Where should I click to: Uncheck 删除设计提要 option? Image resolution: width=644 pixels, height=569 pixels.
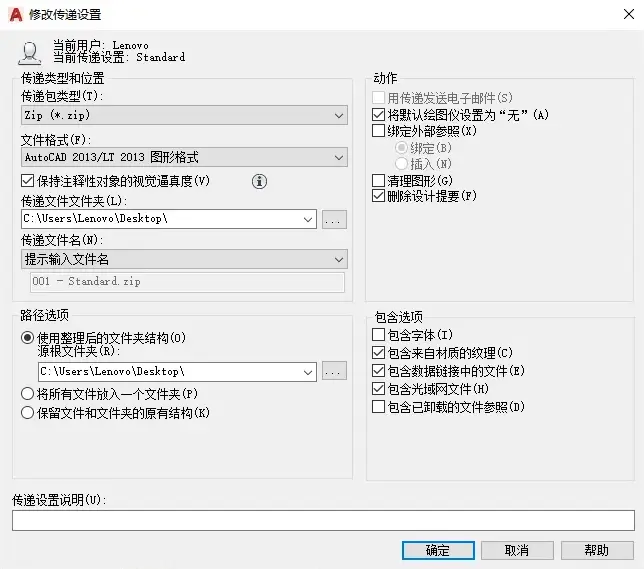click(x=378, y=196)
